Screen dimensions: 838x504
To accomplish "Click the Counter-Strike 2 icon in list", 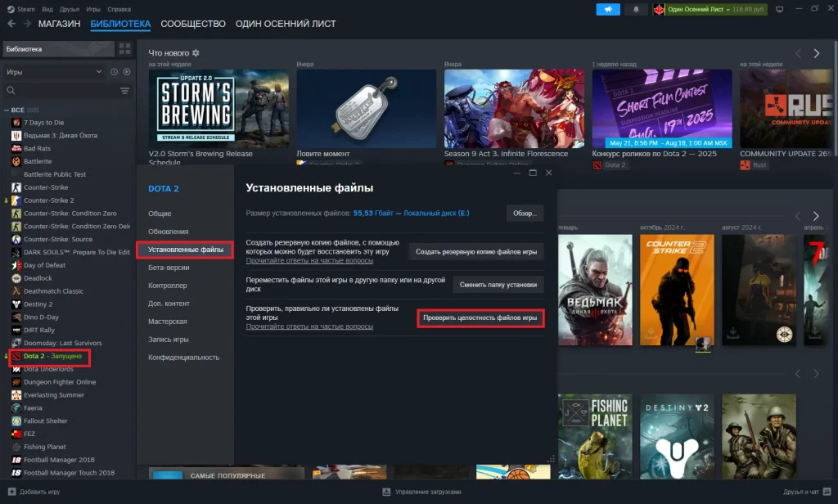I will (16, 200).
